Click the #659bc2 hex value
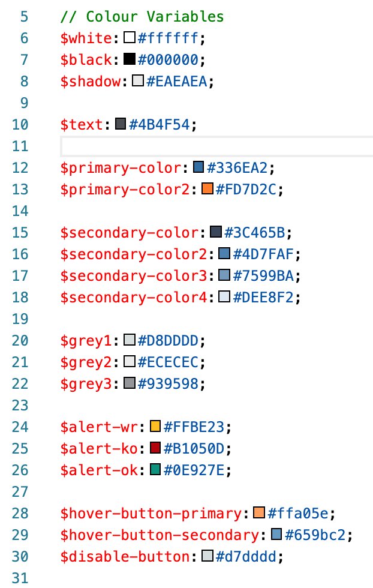Screen dimensions: 373x588 (315, 535)
